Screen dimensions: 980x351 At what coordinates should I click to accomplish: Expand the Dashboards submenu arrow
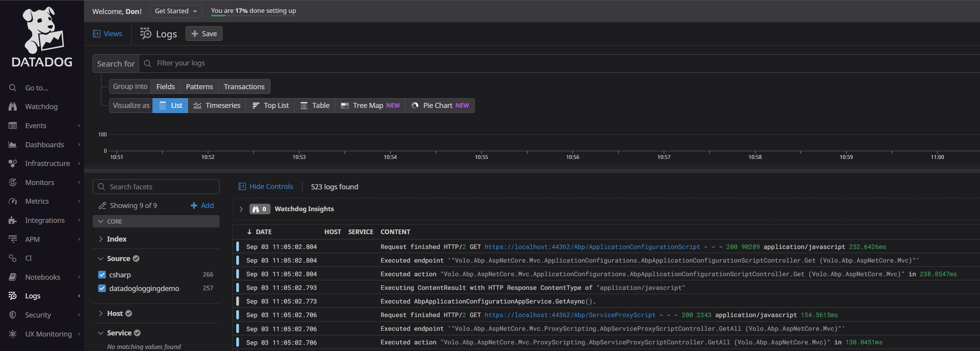pos(79,145)
